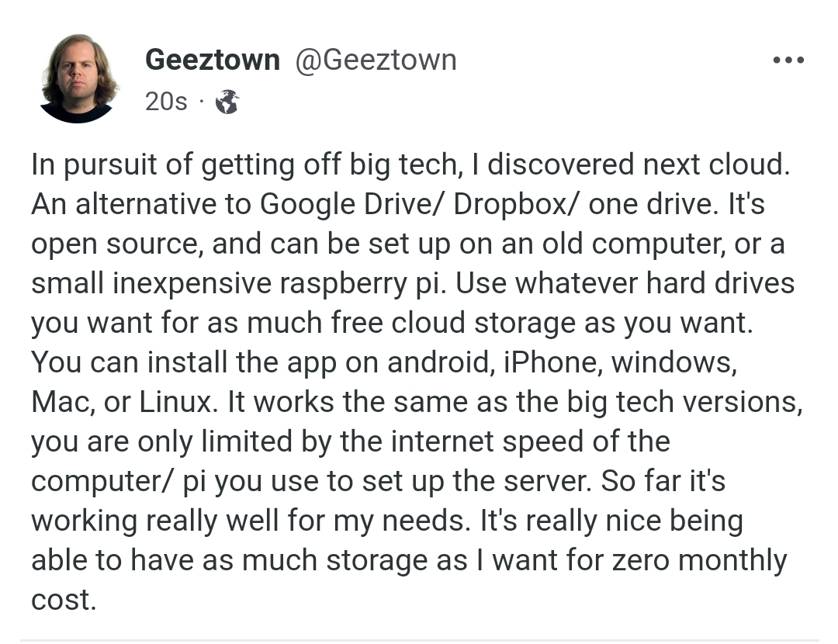Click the word "server" in the post

[542, 481]
